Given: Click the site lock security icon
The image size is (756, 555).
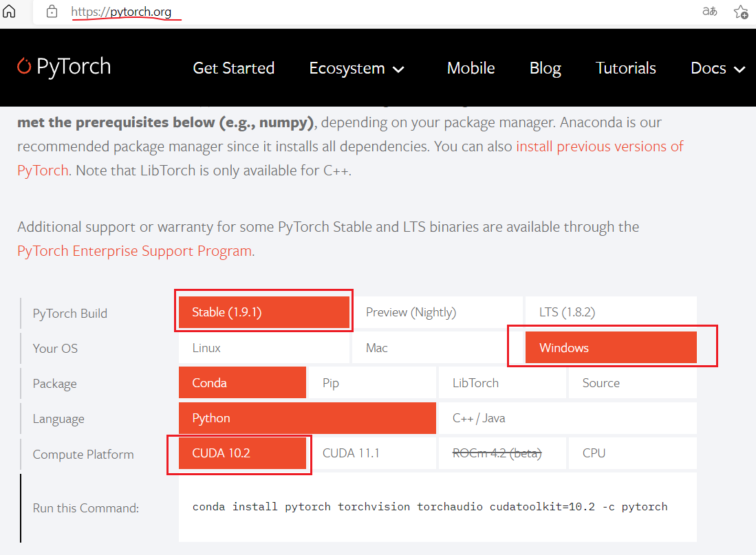Looking at the screenshot, I should (52, 12).
